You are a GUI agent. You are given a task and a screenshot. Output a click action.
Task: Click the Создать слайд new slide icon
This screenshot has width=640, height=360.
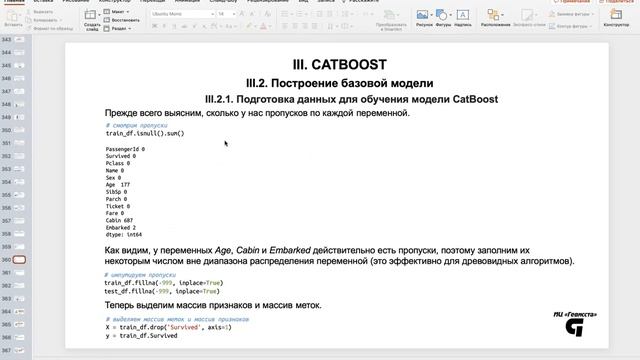click(90, 15)
